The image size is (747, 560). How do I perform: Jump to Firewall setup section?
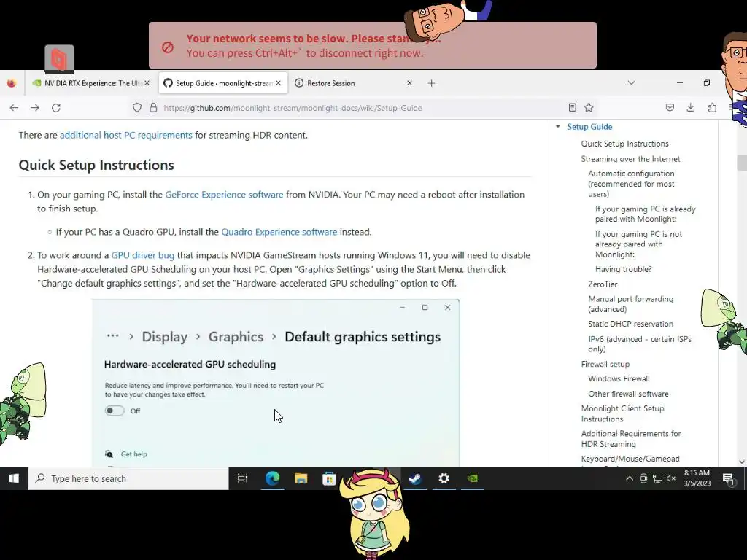click(x=605, y=365)
